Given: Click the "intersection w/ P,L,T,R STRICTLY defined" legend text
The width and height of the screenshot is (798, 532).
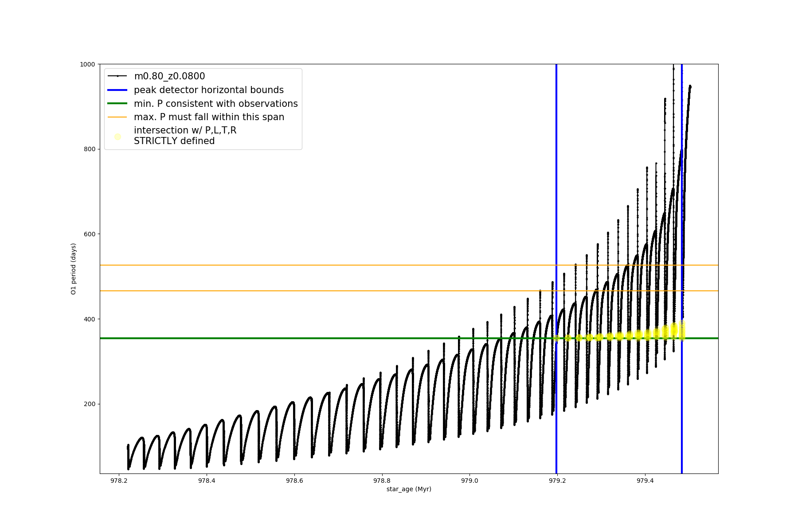Looking at the screenshot, I should coord(185,136).
